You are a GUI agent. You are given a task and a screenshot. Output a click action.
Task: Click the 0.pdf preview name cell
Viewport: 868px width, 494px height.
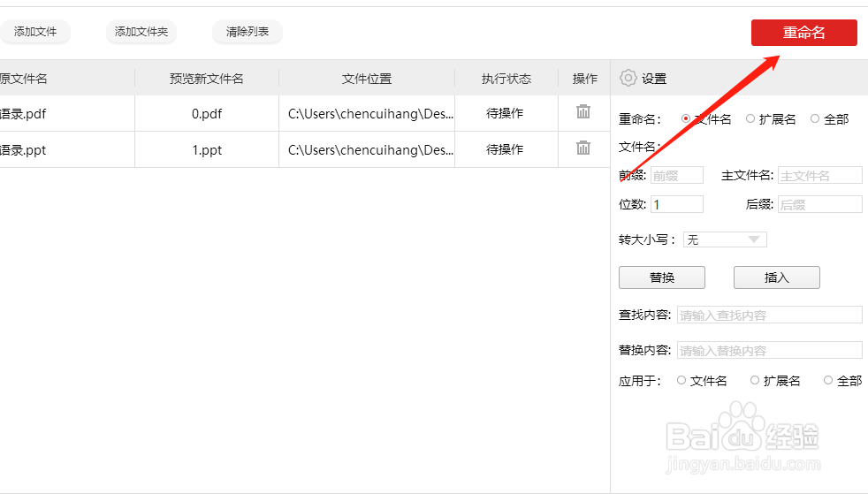pyautogui.click(x=207, y=113)
